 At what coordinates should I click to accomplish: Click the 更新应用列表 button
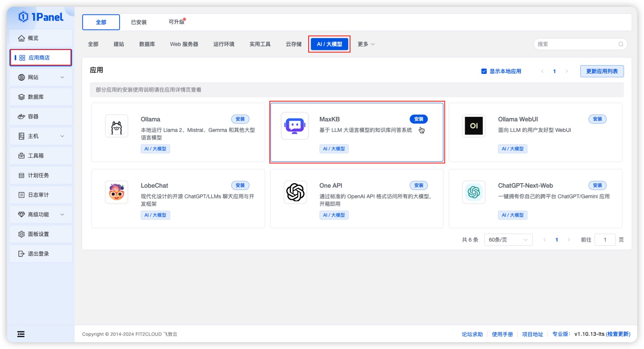[602, 71]
